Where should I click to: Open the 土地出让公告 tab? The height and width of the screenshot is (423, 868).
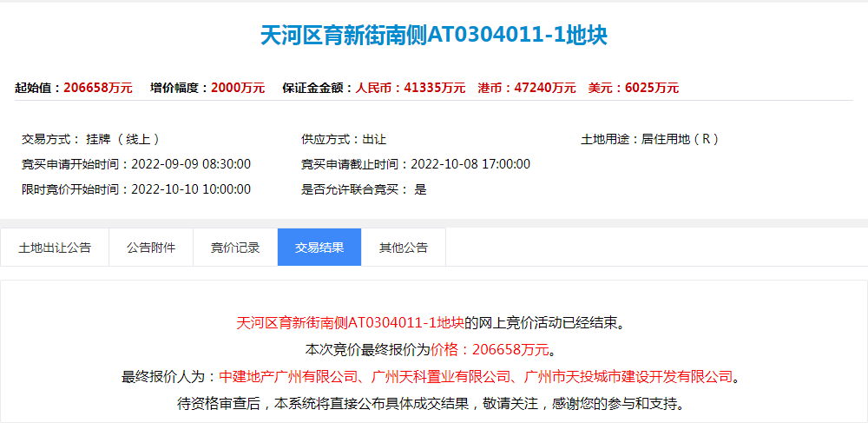(55, 247)
